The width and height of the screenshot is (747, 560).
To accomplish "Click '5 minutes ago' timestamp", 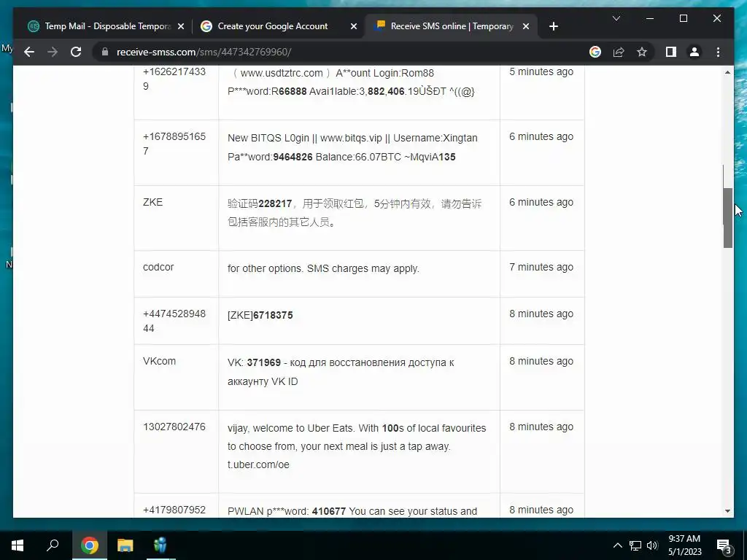I will click(x=541, y=71).
